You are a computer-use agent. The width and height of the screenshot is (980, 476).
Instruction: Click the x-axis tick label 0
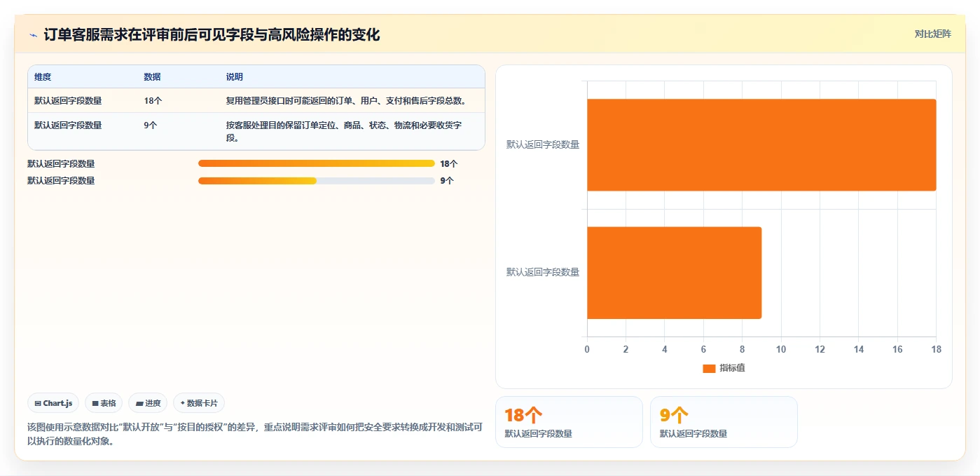point(587,349)
